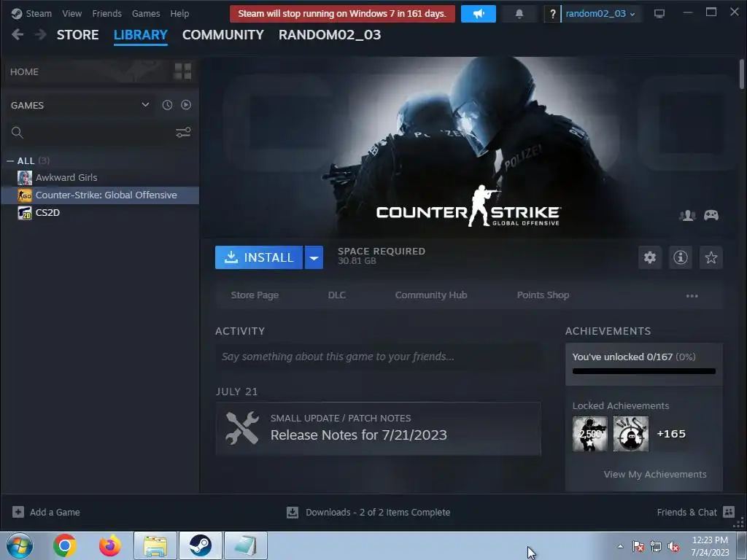This screenshot has height=560, width=747.
Task: Click the downloads tray icon
Action: pyautogui.click(x=293, y=513)
